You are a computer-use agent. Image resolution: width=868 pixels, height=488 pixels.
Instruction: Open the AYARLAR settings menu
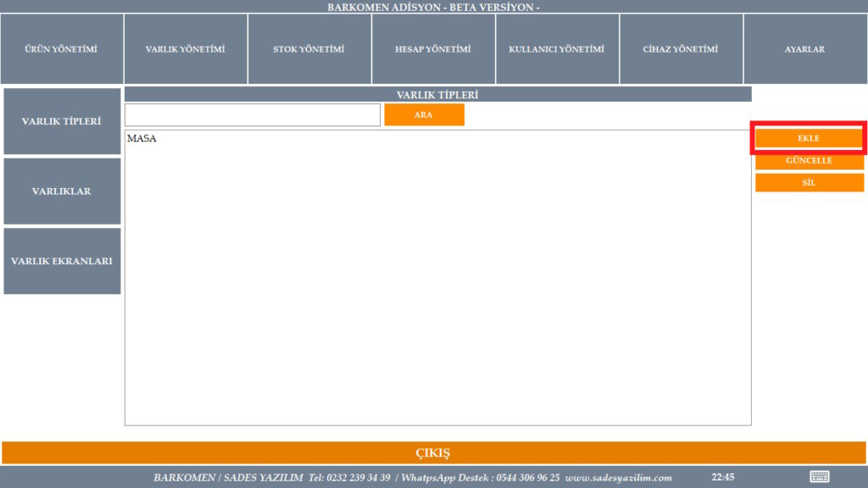click(x=805, y=49)
